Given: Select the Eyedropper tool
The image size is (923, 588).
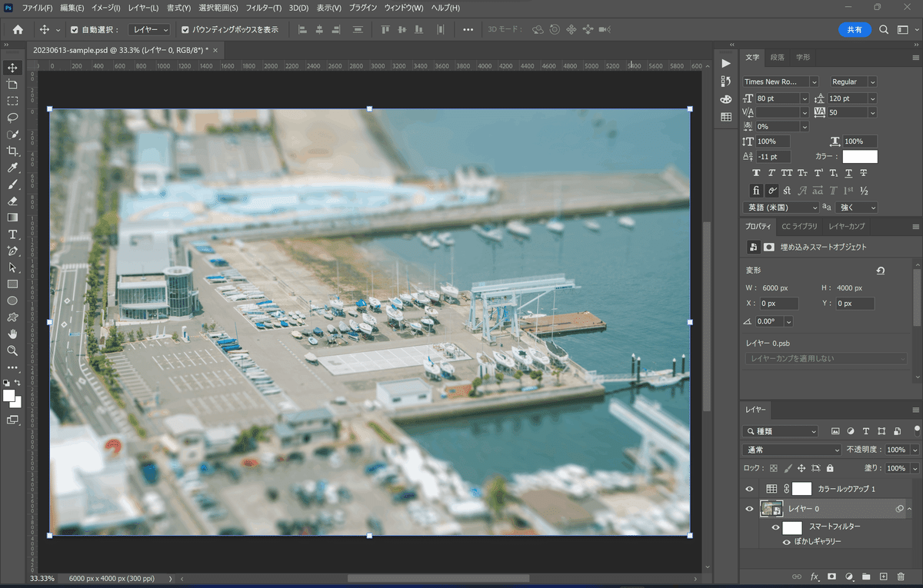Looking at the screenshot, I should [12, 168].
